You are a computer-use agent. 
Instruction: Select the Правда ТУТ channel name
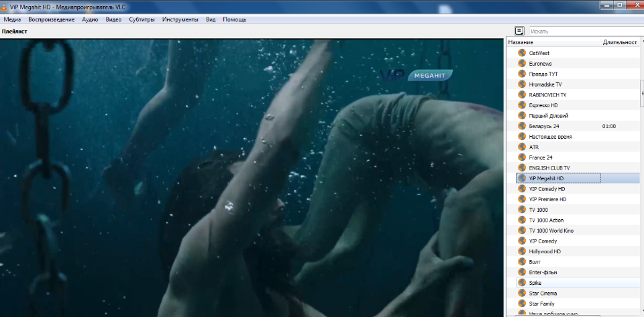tap(543, 74)
